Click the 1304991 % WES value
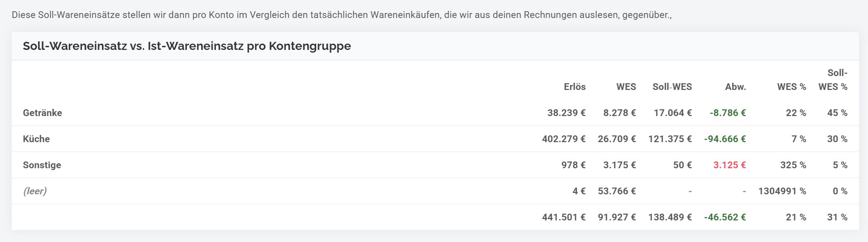Screen dimensions: 868x242 click(782, 191)
